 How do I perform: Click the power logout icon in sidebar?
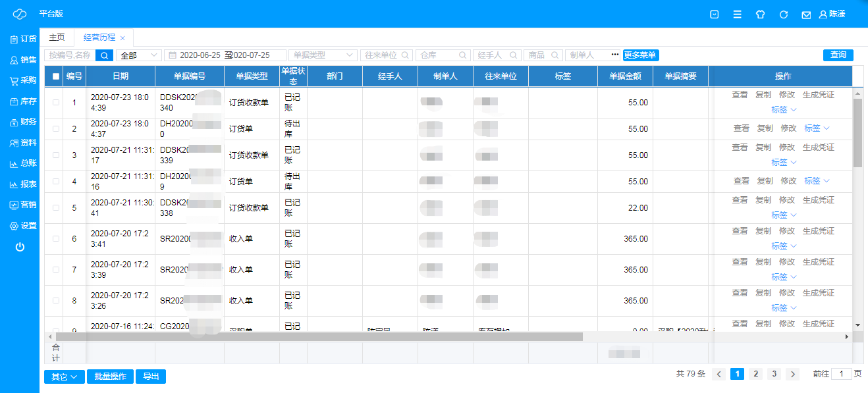click(x=20, y=247)
